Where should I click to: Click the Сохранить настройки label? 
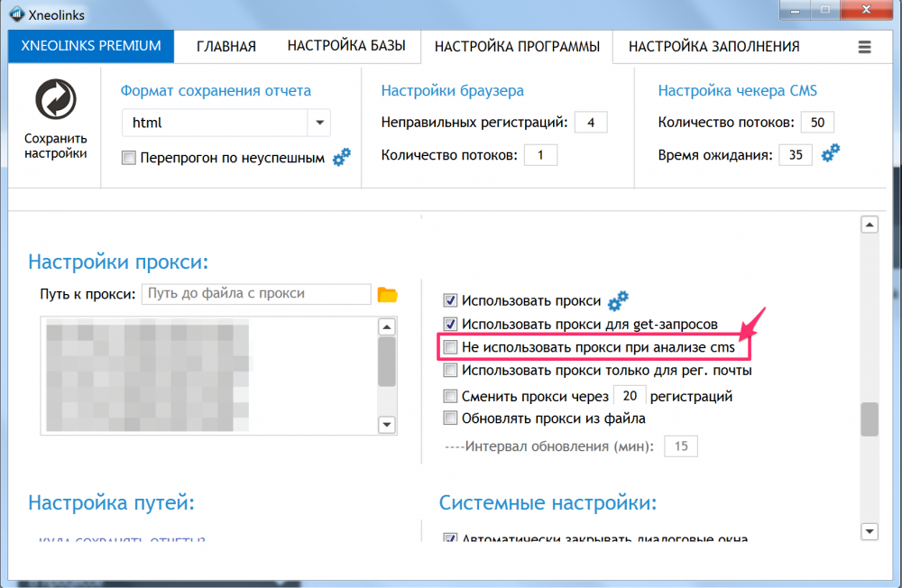[56, 145]
